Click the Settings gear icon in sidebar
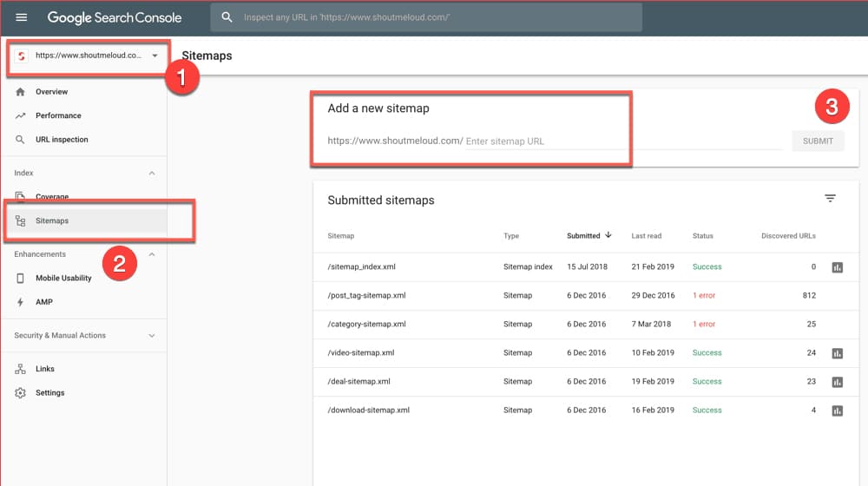 coord(21,393)
